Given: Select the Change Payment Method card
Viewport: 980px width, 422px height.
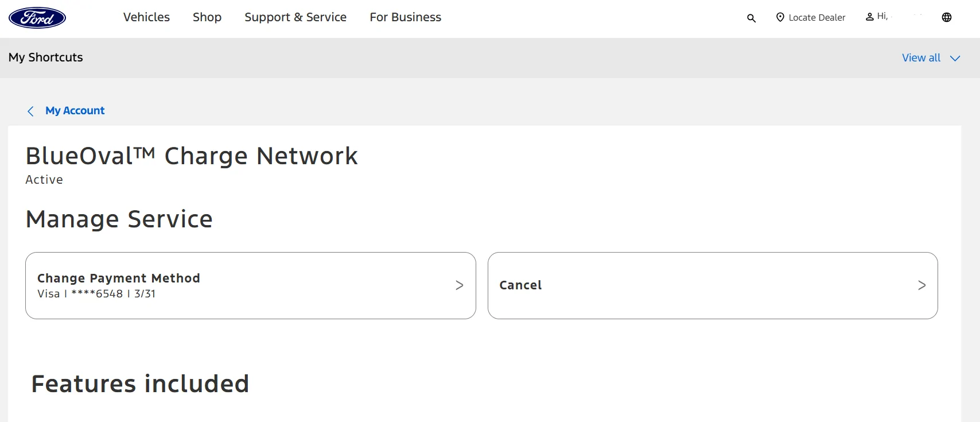Looking at the screenshot, I should coord(251,285).
